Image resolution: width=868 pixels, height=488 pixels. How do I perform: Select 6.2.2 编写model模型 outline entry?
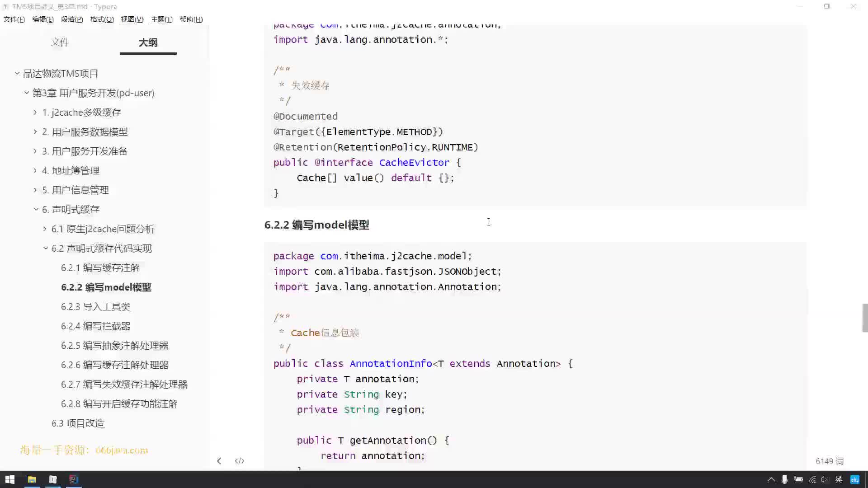coord(106,287)
